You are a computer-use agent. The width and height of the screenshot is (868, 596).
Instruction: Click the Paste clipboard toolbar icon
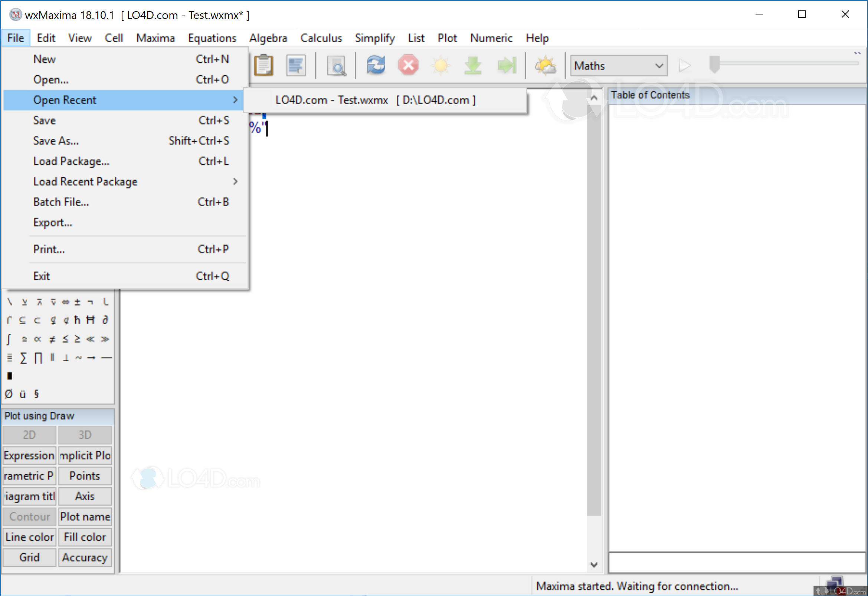[x=263, y=66]
